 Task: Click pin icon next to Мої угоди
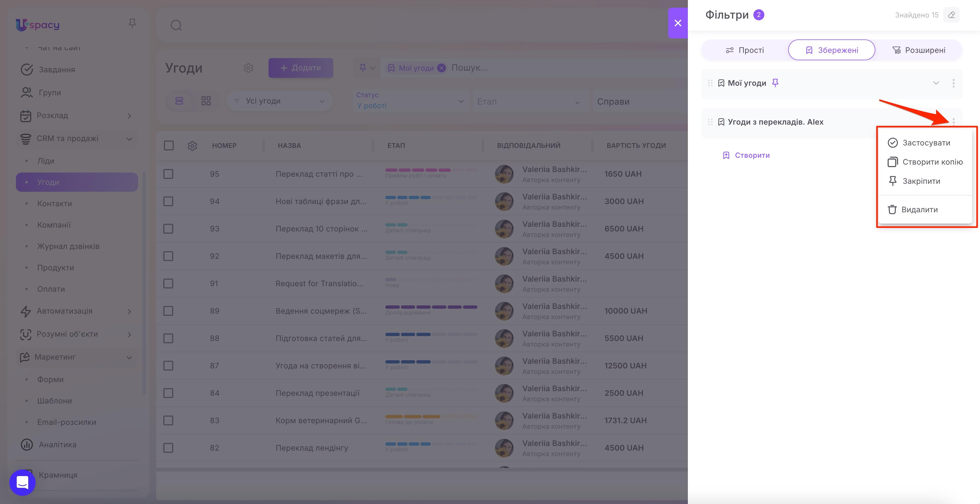coord(775,83)
